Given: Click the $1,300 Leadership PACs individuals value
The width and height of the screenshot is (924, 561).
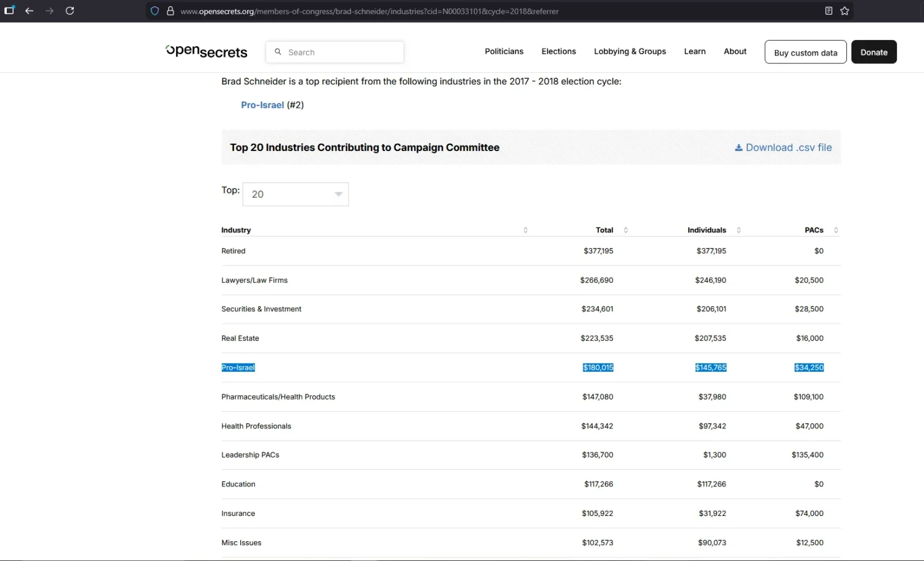Looking at the screenshot, I should [715, 455].
